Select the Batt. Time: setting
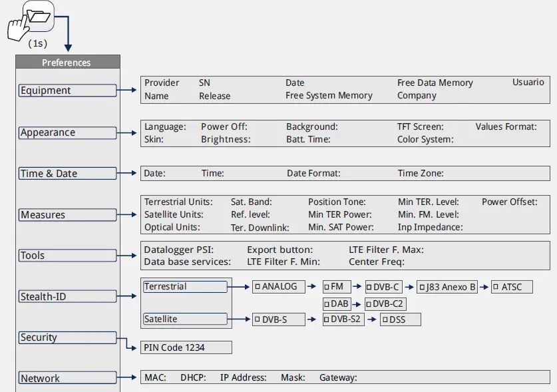 click(308, 139)
